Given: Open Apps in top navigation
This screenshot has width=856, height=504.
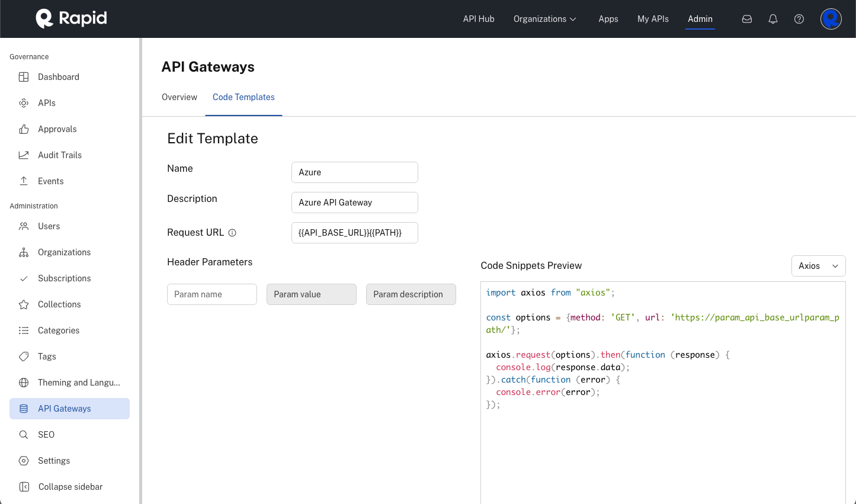Looking at the screenshot, I should coord(608,19).
